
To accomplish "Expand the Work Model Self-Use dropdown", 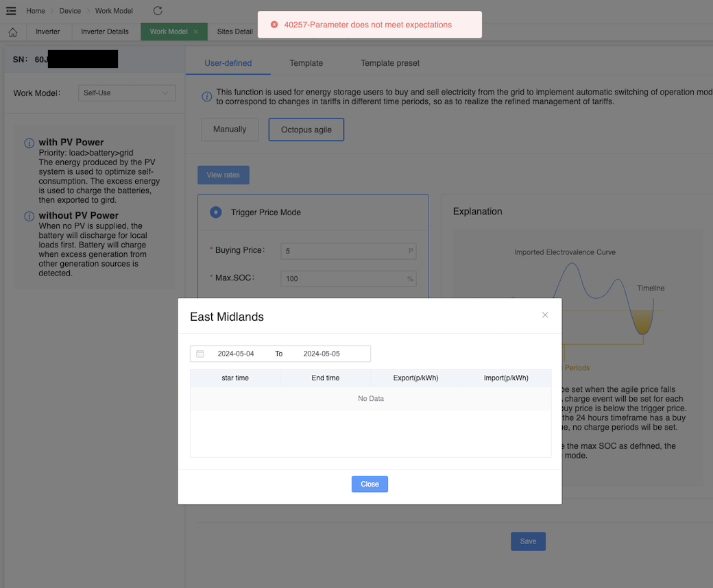I will coord(127,93).
